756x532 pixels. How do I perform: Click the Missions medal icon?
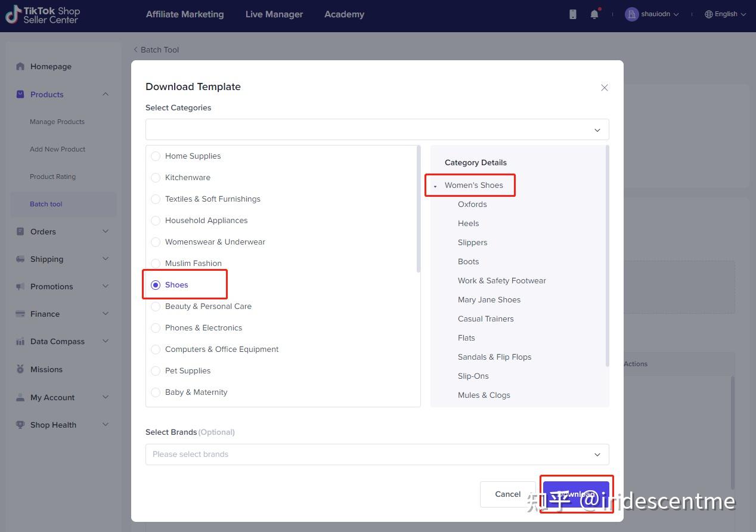pos(21,369)
